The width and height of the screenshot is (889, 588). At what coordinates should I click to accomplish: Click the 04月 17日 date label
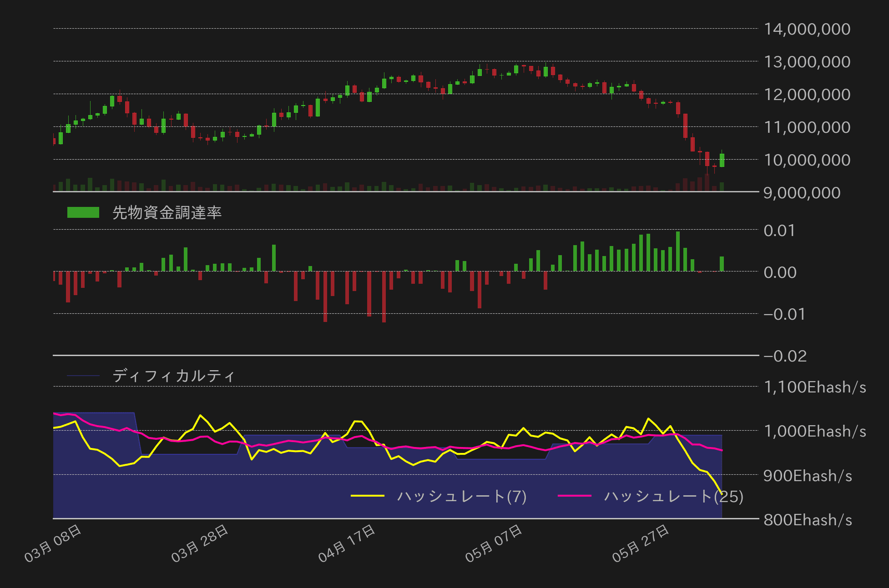click(347, 543)
